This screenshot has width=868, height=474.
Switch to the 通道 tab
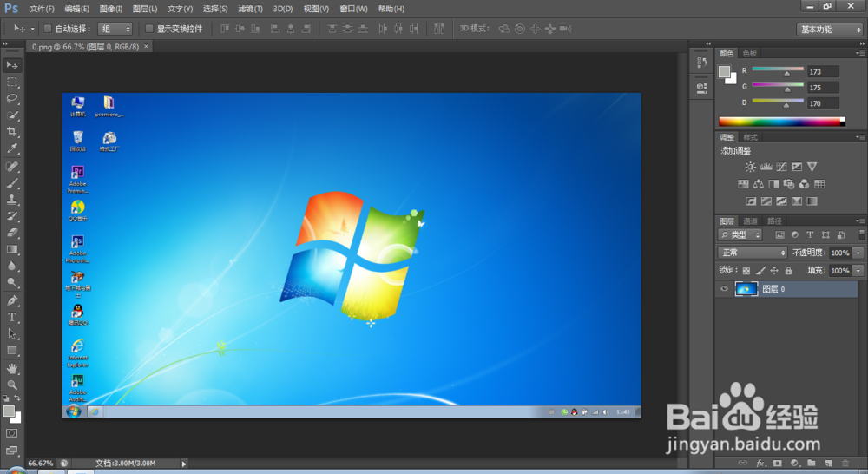tap(750, 221)
